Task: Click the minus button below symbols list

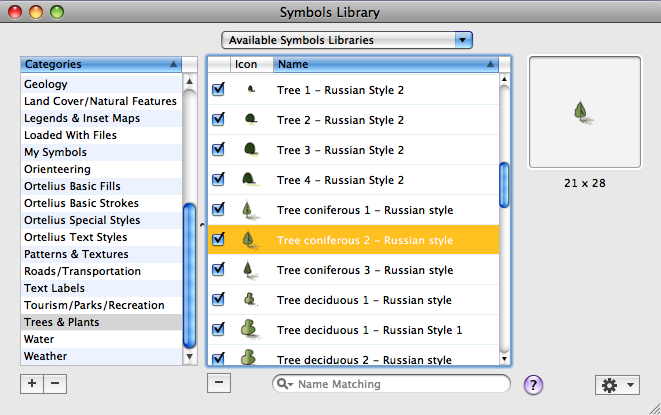Action: pyautogui.click(x=219, y=383)
